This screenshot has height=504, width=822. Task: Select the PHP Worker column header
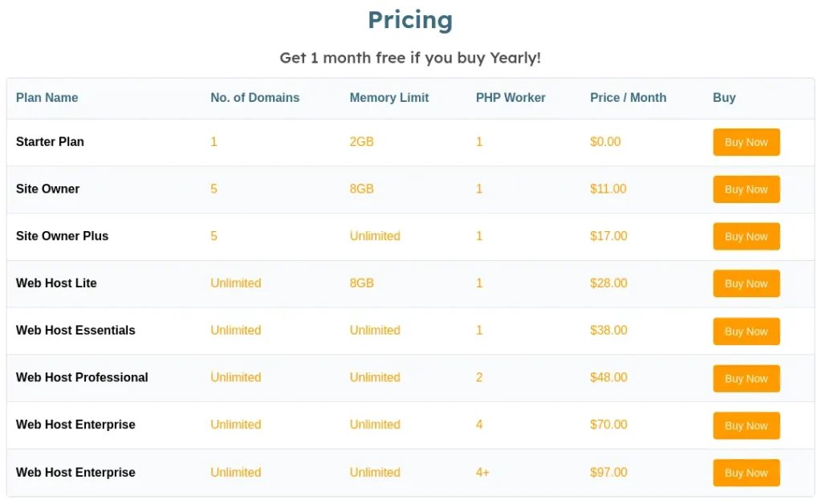tap(511, 98)
